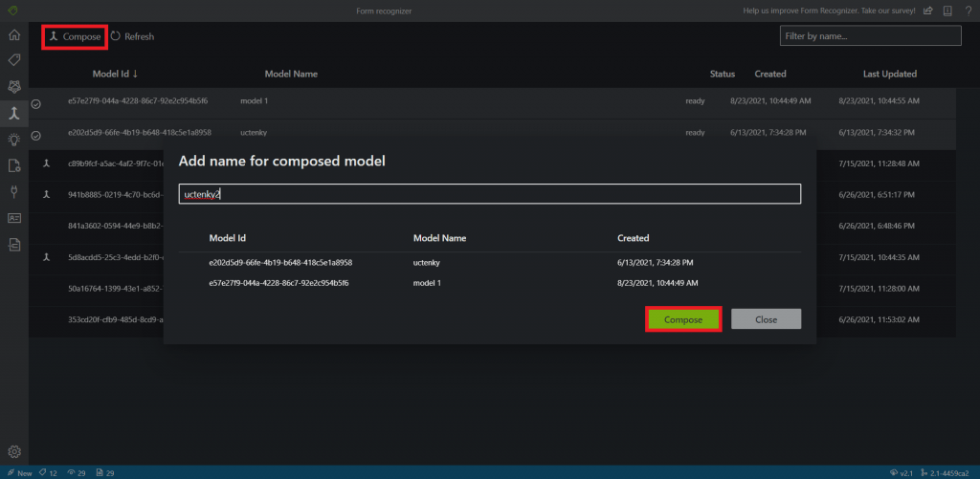Viewport: 980px width, 479px height.
Task: Click the help question mark icon
Action: [x=967, y=11]
